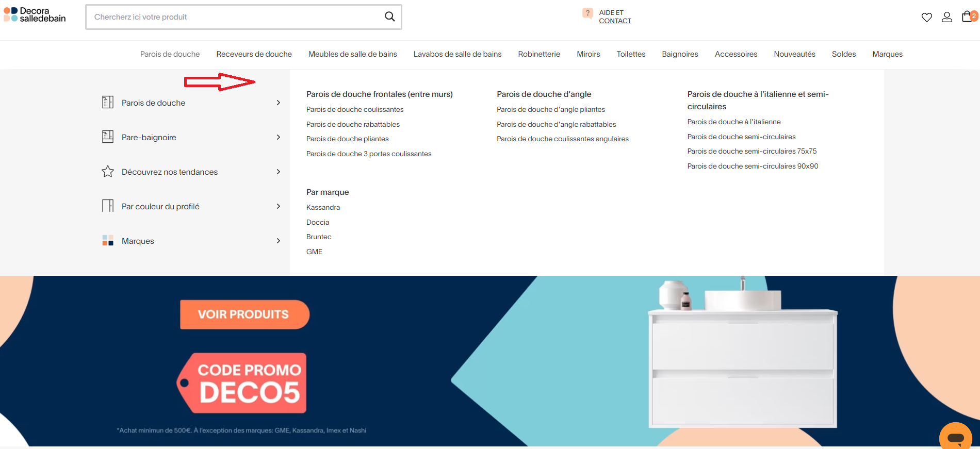The width and height of the screenshot is (980, 449).
Task: Open the Baignoires menu
Action: click(680, 54)
